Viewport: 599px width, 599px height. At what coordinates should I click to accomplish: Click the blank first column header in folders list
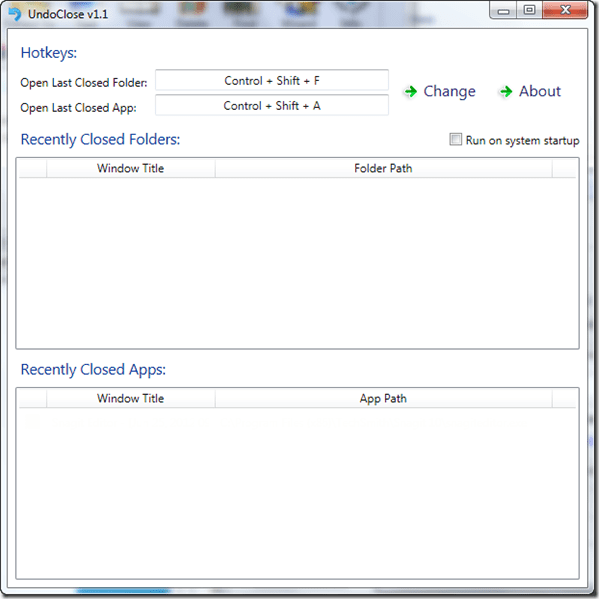point(32,168)
